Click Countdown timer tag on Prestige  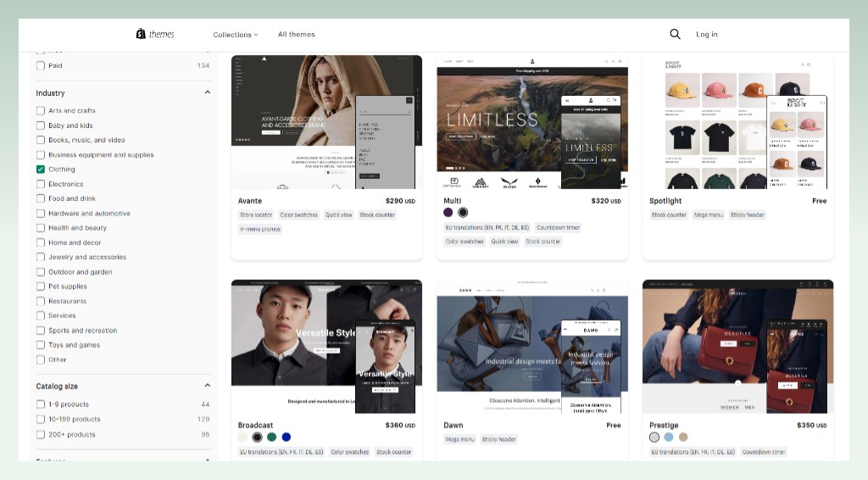764,452
